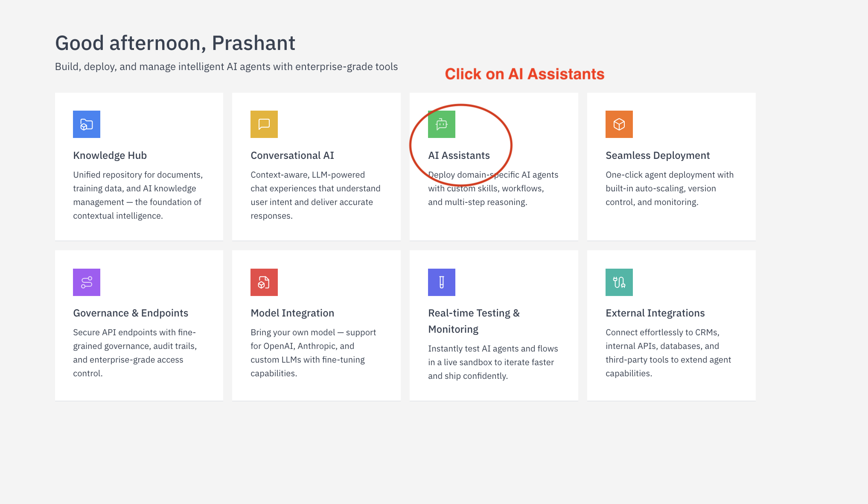The width and height of the screenshot is (868, 504).
Task: Open the Governance & Endpoints heading
Action: pyautogui.click(x=131, y=313)
